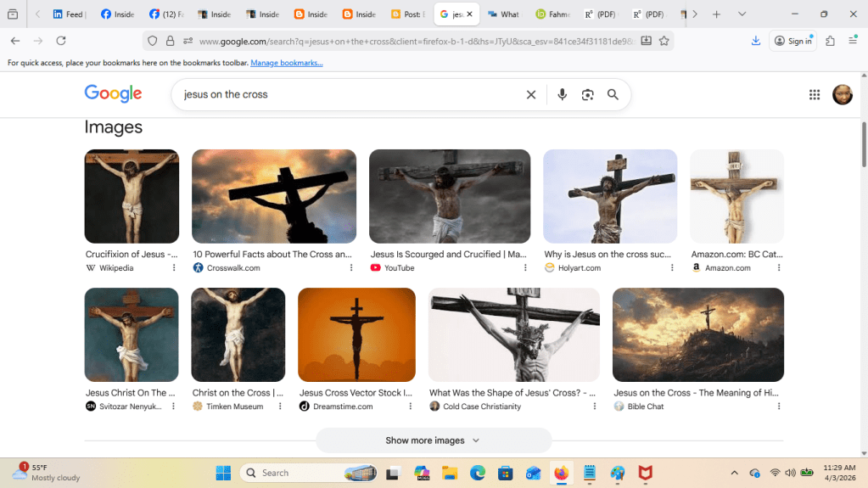Open more options for Crosswalk.com result
Screen dimensions: 868x488
click(351, 267)
